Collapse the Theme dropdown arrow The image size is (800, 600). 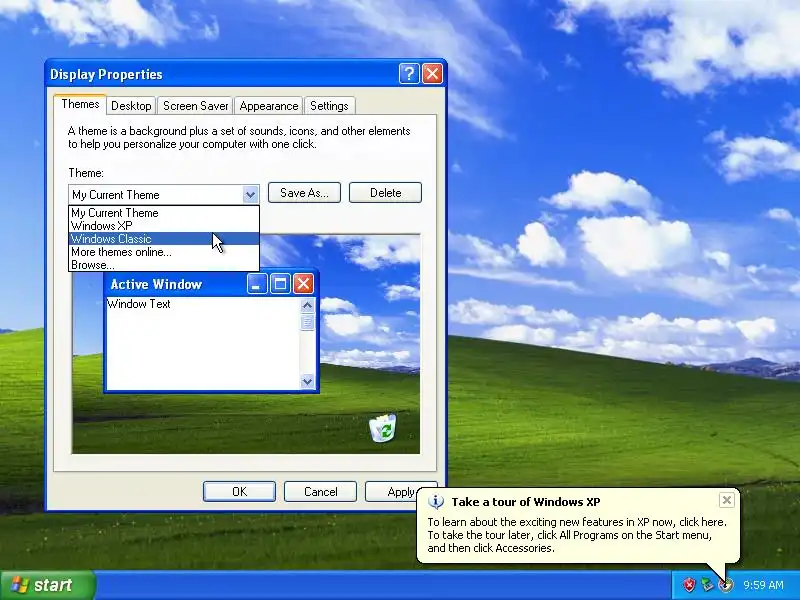click(x=250, y=194)
